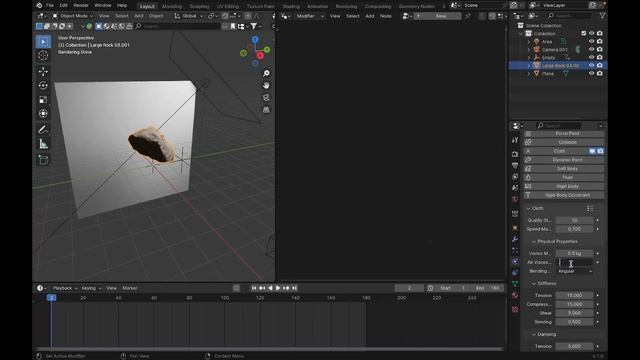Activate the 3D Cursor tool
Viewport: 640px width, 360px height.
pyautogui.click(x=43, y=56)
